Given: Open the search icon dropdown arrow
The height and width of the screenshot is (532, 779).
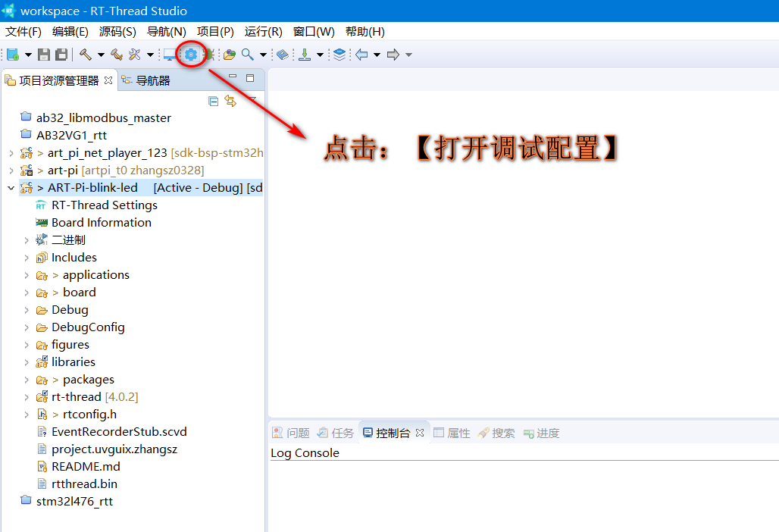Looking at the screenshot, I should coord(263,55).
